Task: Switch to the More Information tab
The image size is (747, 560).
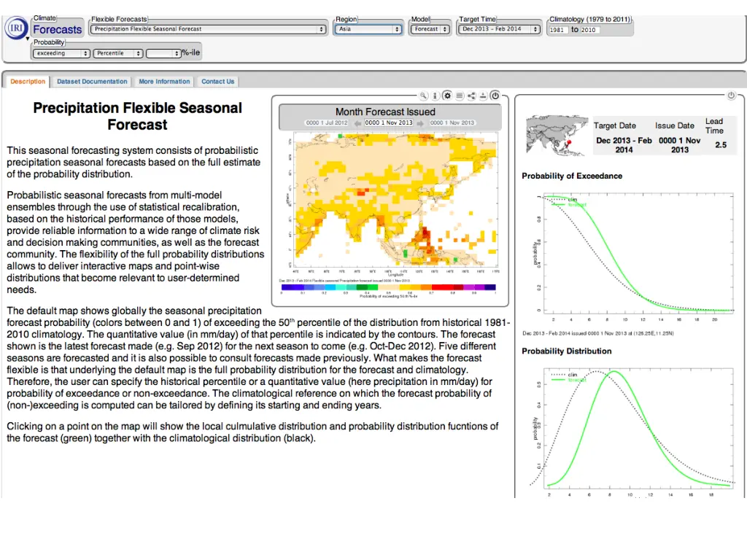Action: [164, 82]
